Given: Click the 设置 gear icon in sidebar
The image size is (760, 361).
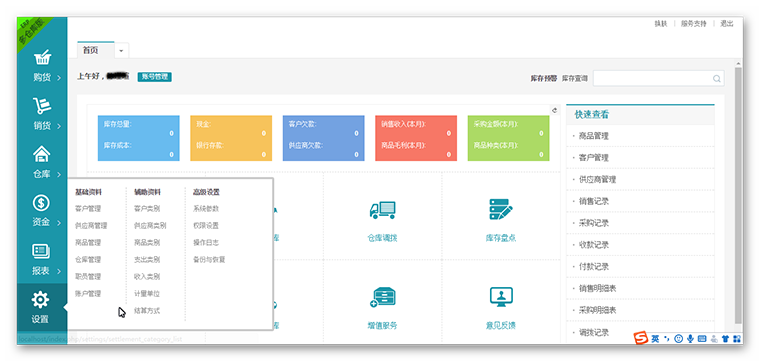Looking at the screenshot, I should pos(40,300).
